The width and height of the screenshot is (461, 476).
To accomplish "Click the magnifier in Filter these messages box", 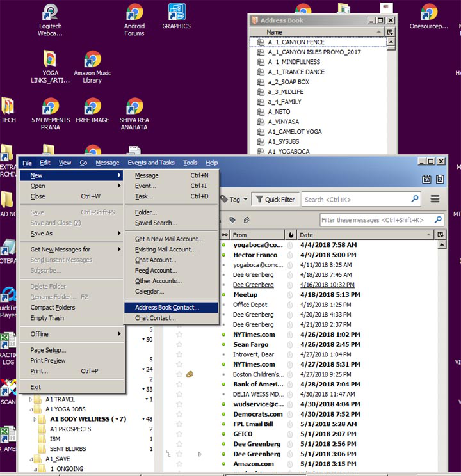I will click(x=438, y=220).
